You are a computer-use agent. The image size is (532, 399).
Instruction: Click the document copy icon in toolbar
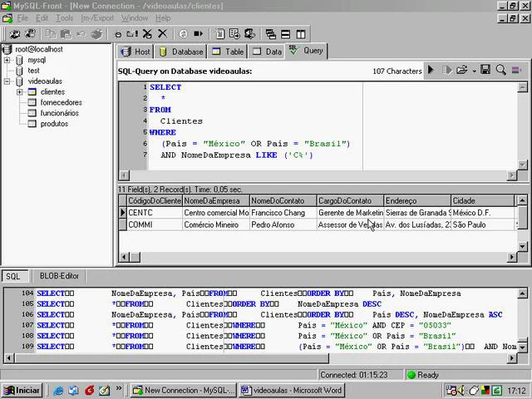point(219,33)
